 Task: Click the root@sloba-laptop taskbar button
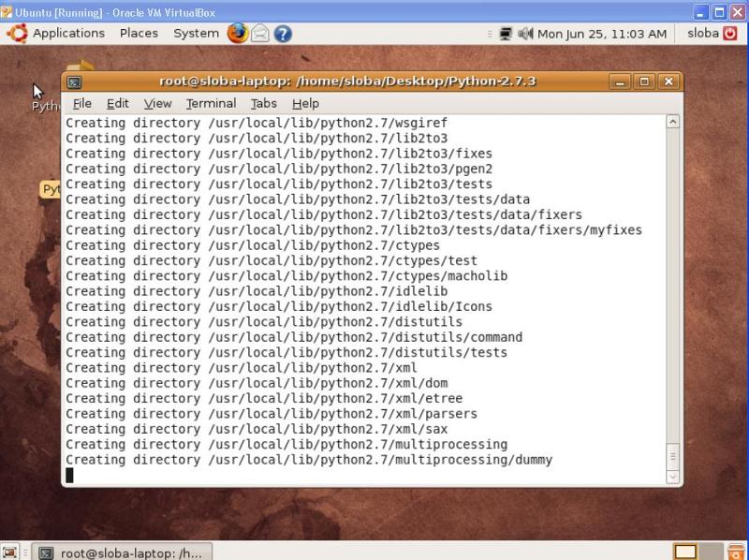[123, 553]
